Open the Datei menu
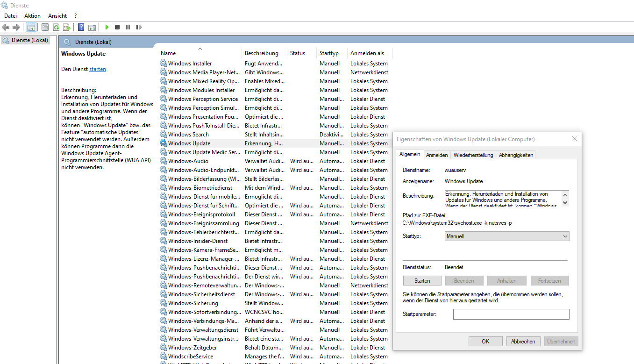634x364 pixels. click(10, 16)
